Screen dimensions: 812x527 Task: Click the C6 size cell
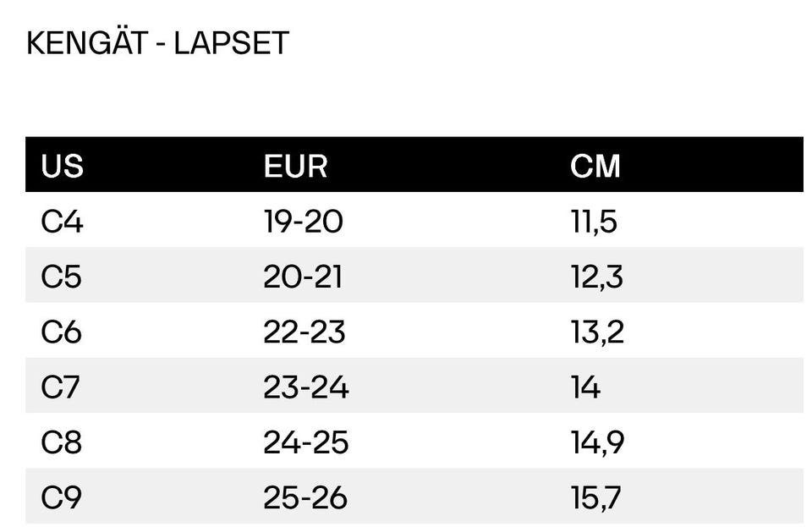pyautogui.click(x=62, y=332)
